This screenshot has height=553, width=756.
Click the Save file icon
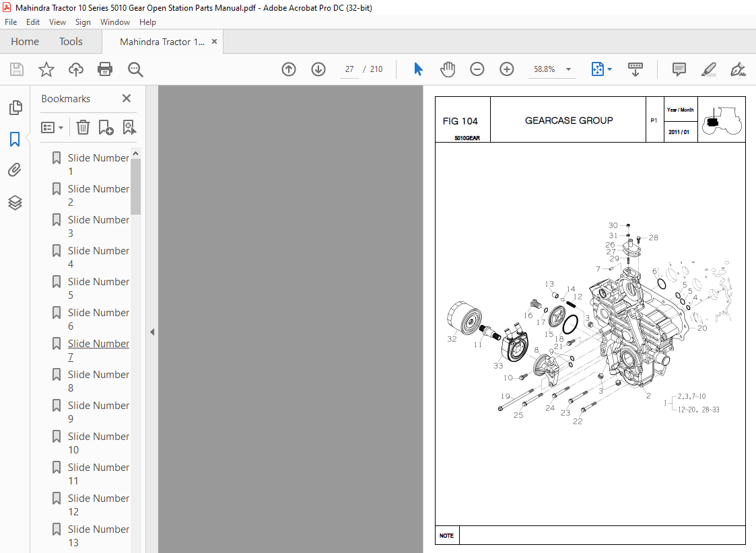17,69
